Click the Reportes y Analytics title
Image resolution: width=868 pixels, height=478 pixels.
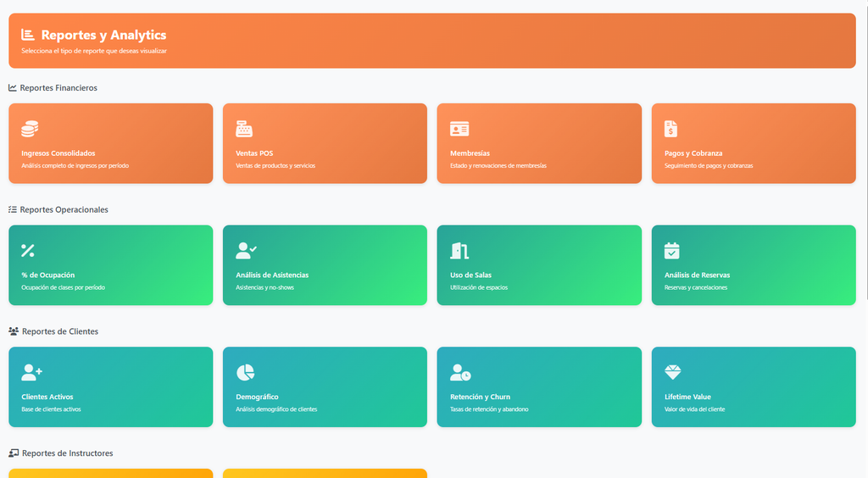103,35
